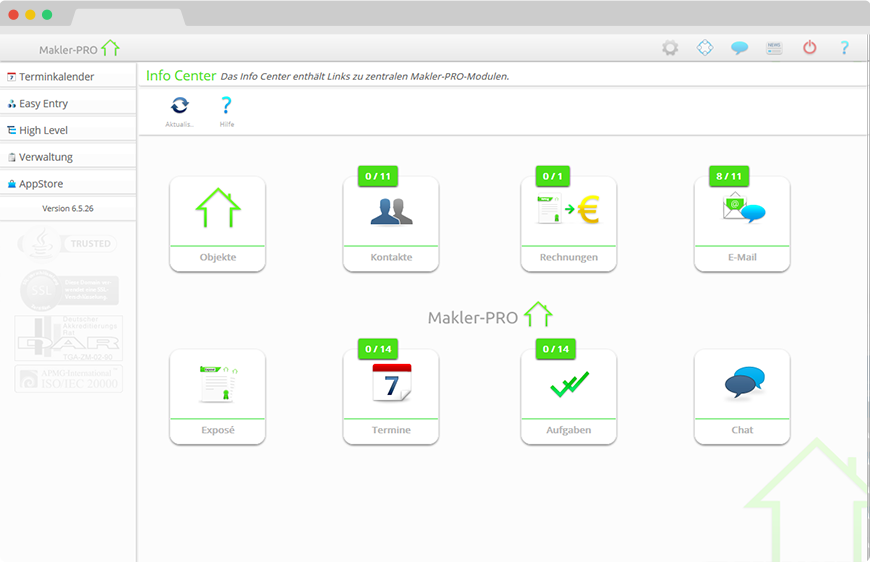870x562 pixels.
Task: Click the Aufgaben label text
Action: [x=569, y=430]
